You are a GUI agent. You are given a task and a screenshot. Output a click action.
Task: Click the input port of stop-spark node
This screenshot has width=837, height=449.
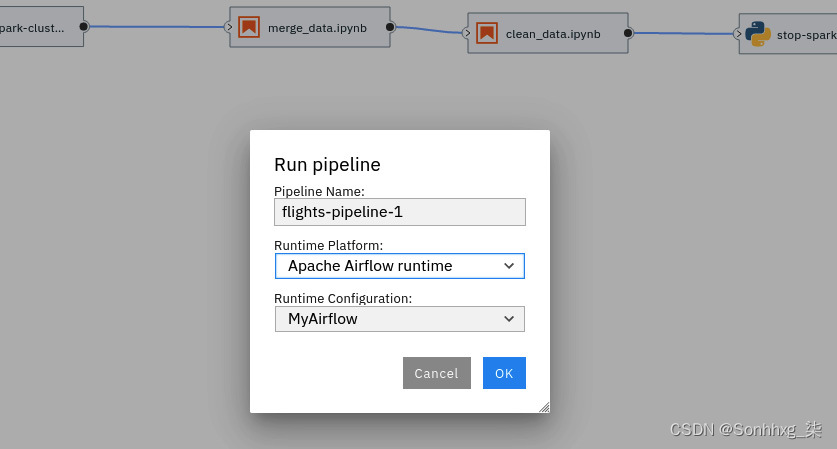coord(738,34)
